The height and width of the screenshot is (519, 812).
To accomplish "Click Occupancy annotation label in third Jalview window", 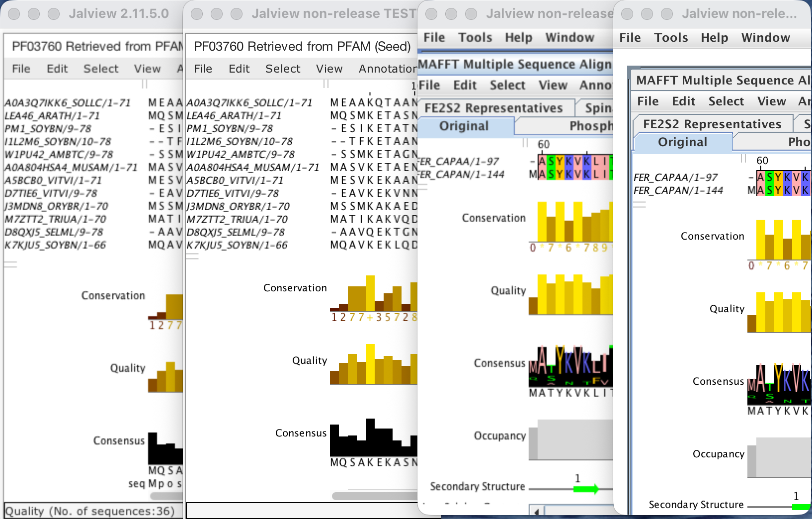I will [499, 436].
